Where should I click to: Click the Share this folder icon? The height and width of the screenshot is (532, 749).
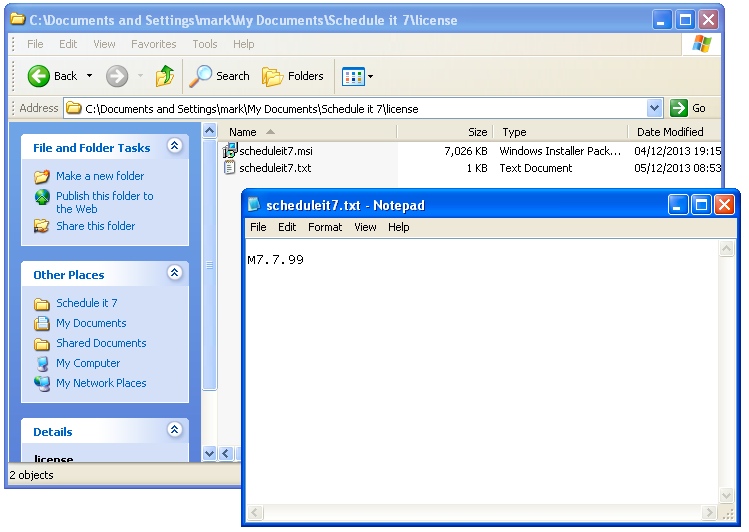tap(42, 226)
